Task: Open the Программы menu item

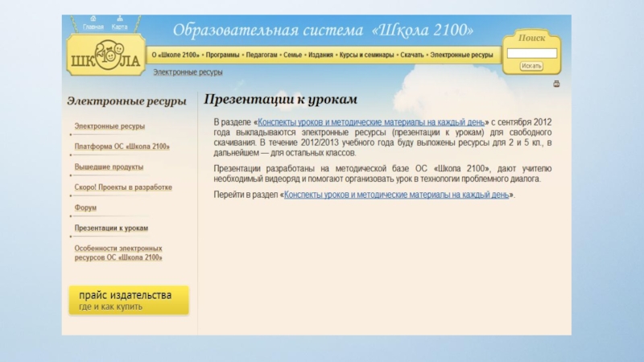Action: click(223, 55)
